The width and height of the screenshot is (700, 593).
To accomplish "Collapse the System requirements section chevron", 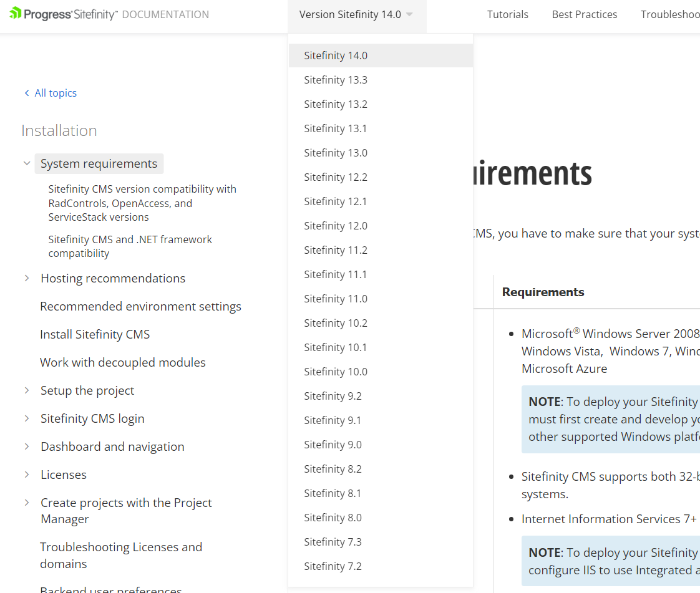I will (27, 163).
